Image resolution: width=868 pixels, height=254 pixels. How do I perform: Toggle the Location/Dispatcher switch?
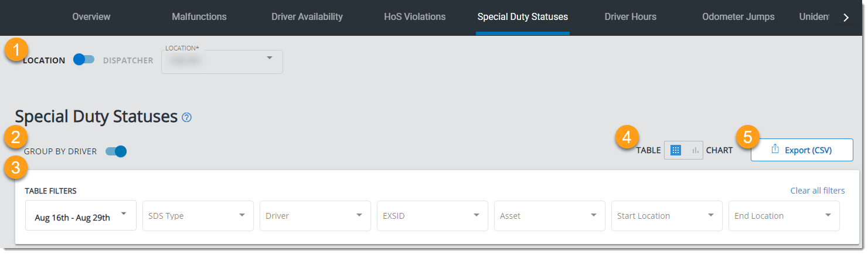click(x=84, y=60)
